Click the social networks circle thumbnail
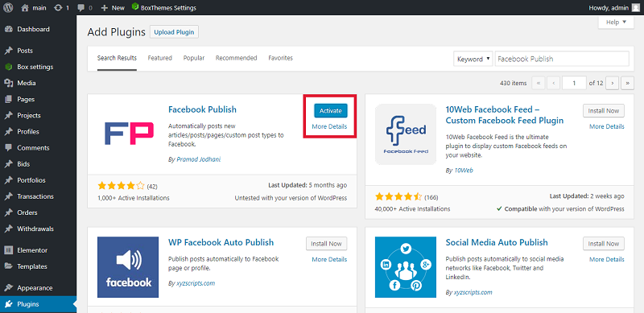The width and height of the screenshot is (644, 313). tap(406, 267)
